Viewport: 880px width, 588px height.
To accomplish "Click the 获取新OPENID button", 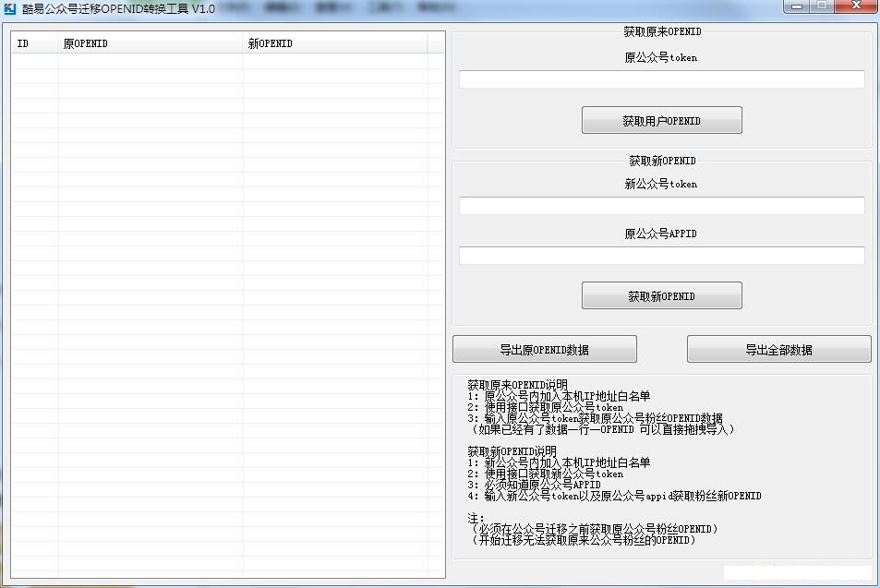I will pyautogui.click(x=662, y=295).
